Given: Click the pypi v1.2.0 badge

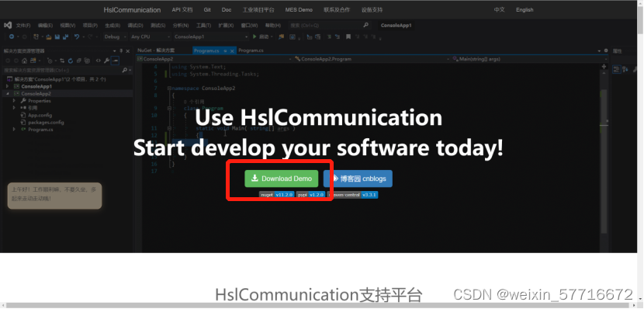Looking at the screenshot, I should 311,195.
